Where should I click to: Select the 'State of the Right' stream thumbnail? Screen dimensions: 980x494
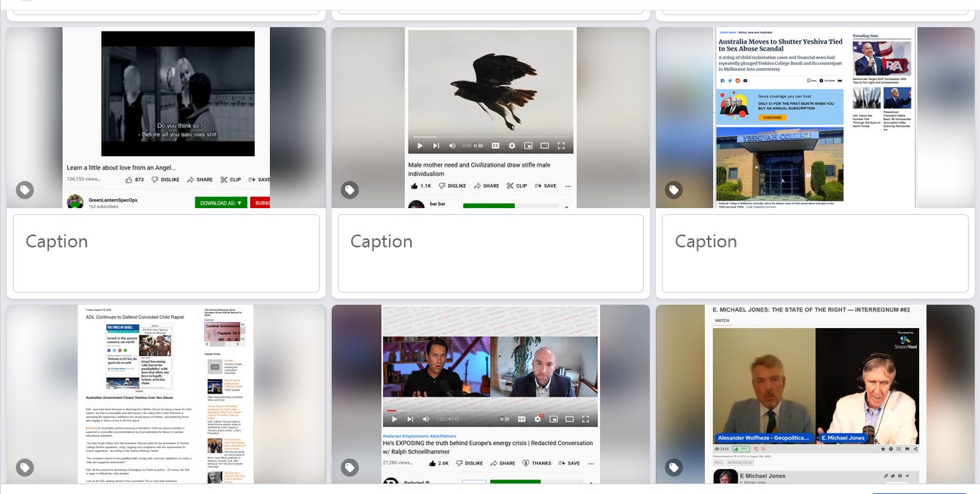pos(815,394)
